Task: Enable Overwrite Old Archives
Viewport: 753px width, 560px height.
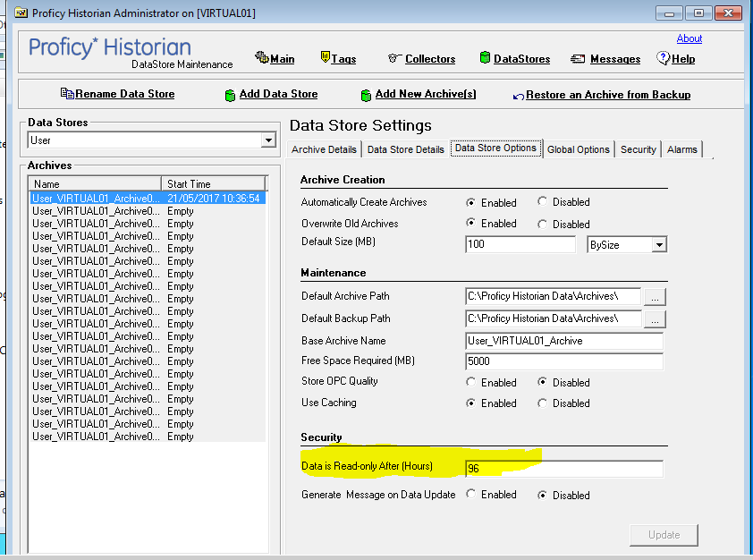Action: 471,223
